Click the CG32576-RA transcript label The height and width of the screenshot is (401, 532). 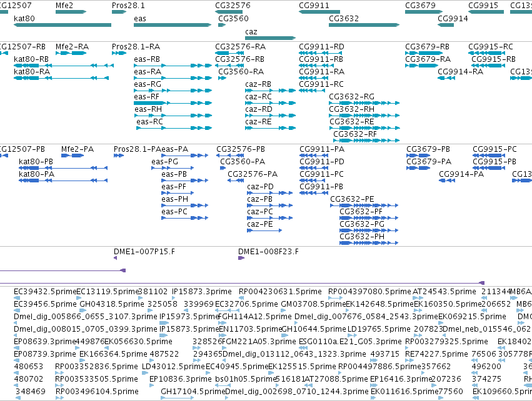point(241,47)
